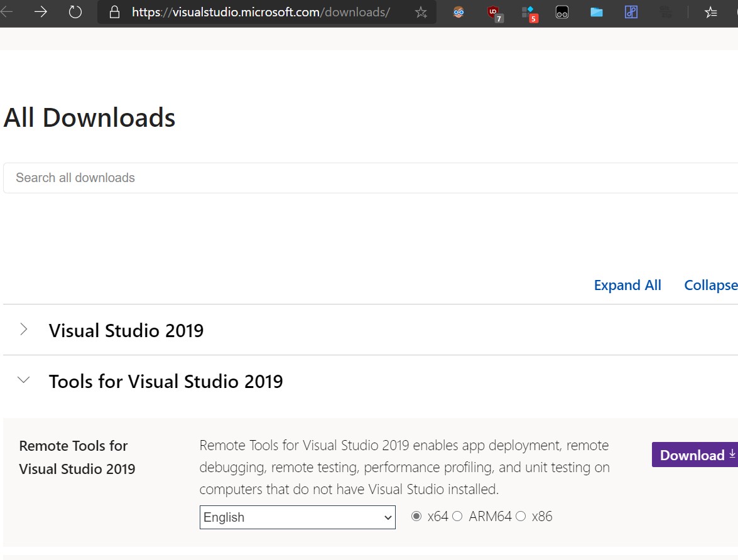Select the ARM64 architecture radio button
The height and width of the screenshot is (560, 738).
457,516
